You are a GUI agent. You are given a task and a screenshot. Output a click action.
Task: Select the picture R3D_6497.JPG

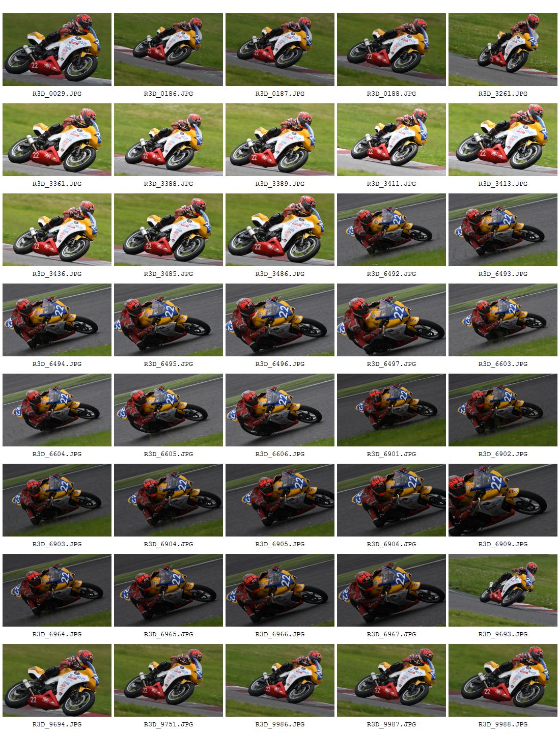click(391, 320)
